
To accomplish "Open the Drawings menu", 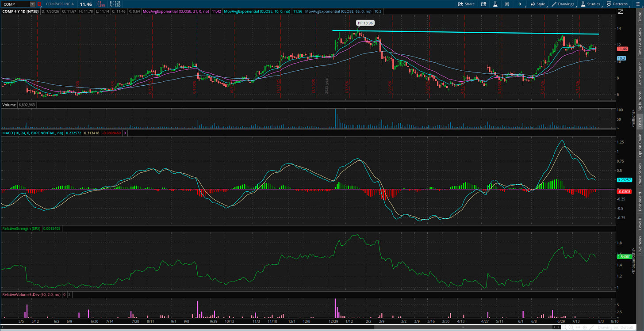I will (563, 4).
